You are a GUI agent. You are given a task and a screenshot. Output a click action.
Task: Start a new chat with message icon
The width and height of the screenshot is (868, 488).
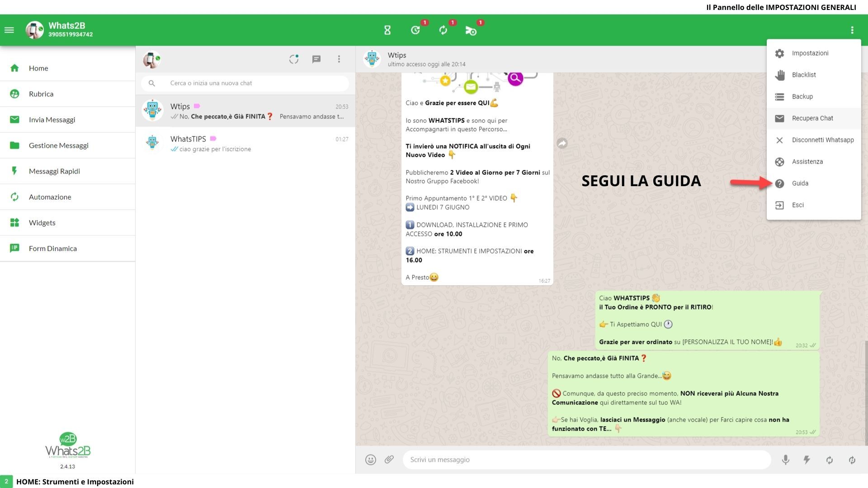tap(316, 59)
